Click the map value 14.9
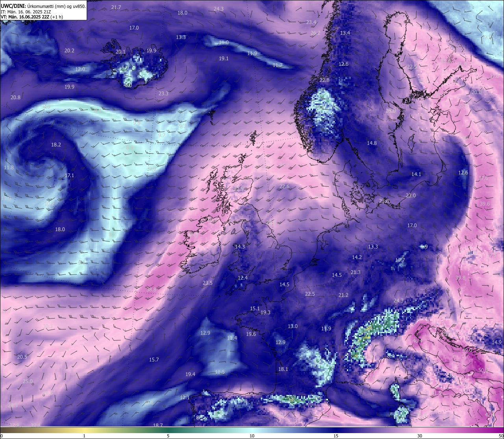Viewport: 504px width, 439px height. pyautogui.click(x=497, y=342)
